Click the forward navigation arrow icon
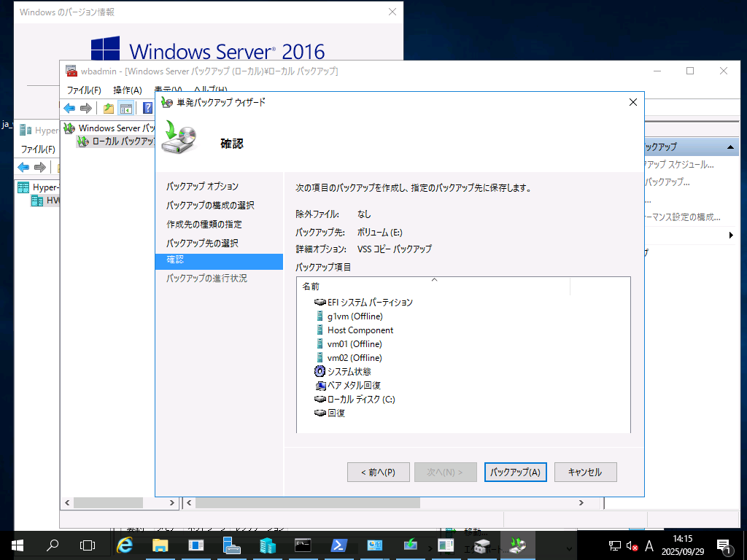 85,108
